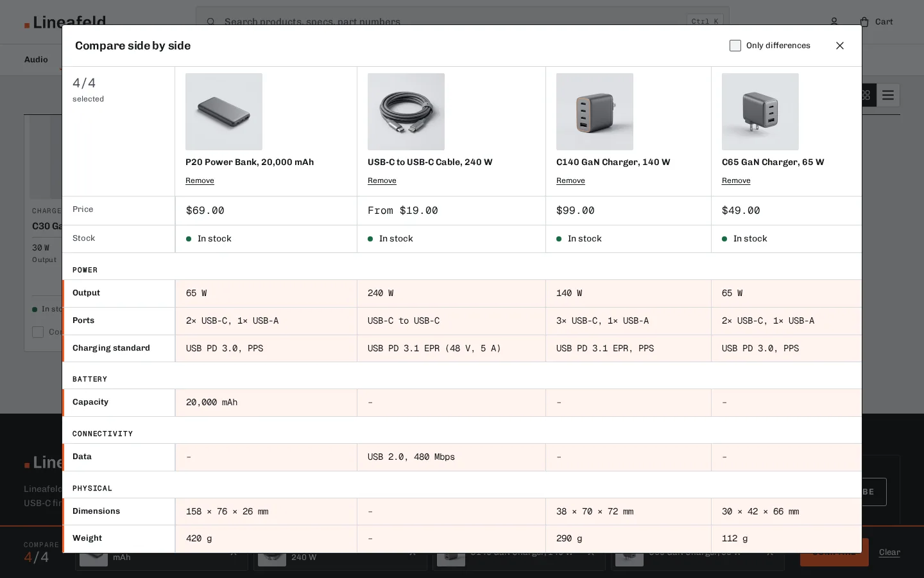Image resolution: width=924 pixels, height=578 pixels.
Task: Click the Clear link in compare bar
Action: point(889,552)
